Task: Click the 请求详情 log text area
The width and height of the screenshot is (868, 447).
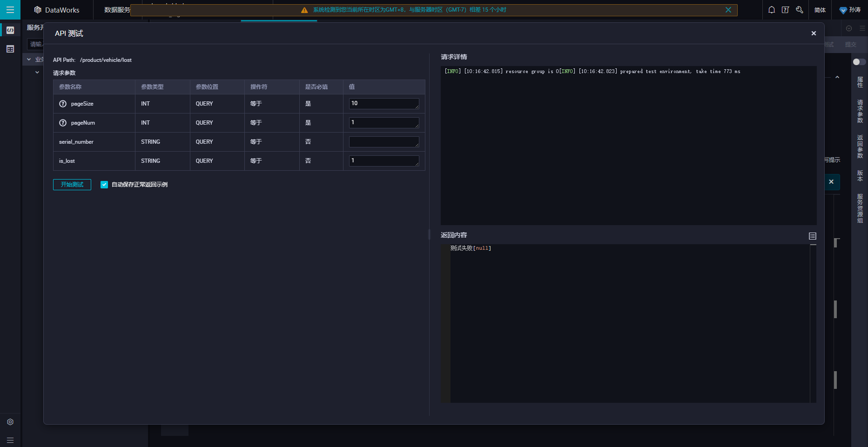Action: (628, 146)
